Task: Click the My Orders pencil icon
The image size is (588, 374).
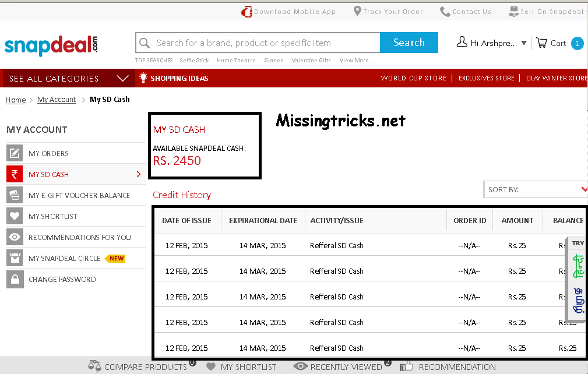Action: pyautogui.click(x=15, y=153)
